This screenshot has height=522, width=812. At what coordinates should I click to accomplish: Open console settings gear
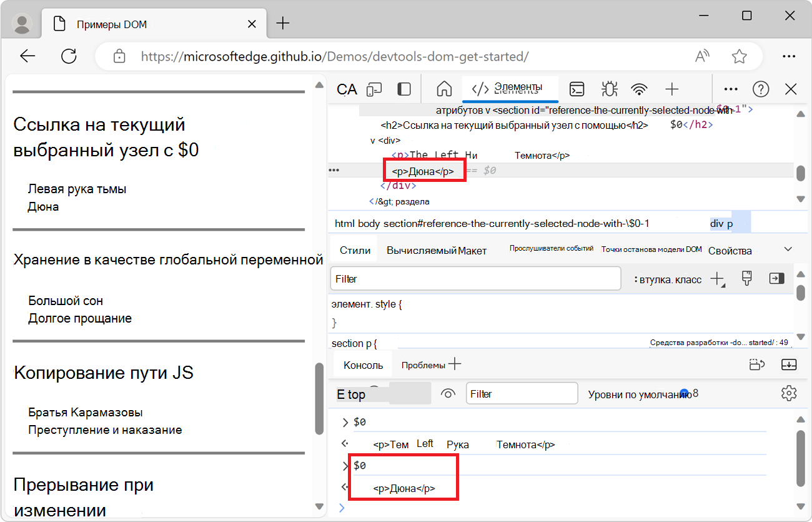(x=789, y=393)
